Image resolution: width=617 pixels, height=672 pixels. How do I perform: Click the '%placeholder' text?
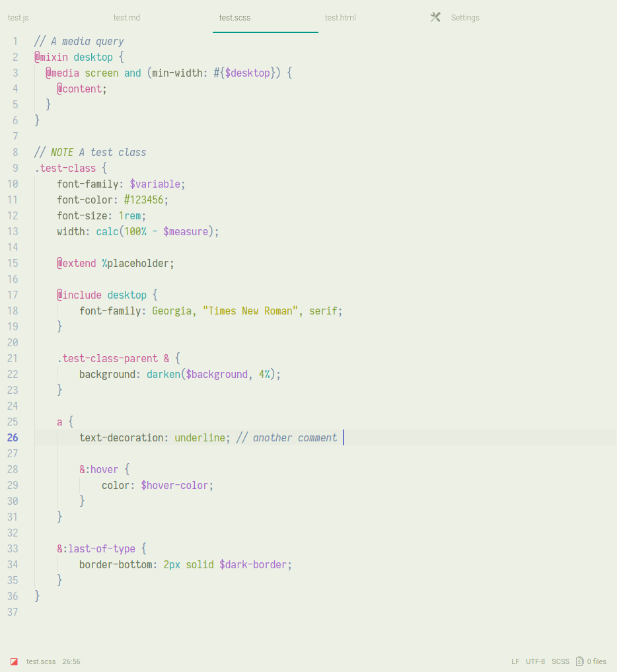tap(135, 263)
